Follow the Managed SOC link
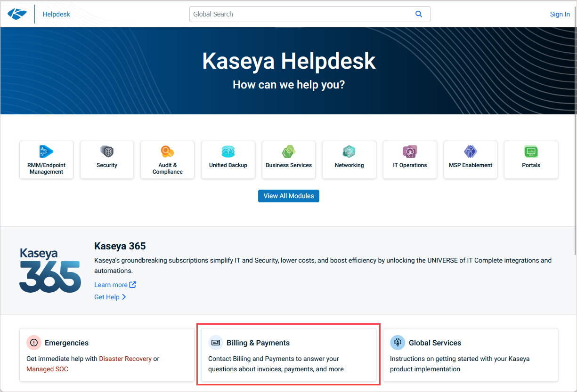The height and width of the screenshot is (392, 577). coord(47,369)
